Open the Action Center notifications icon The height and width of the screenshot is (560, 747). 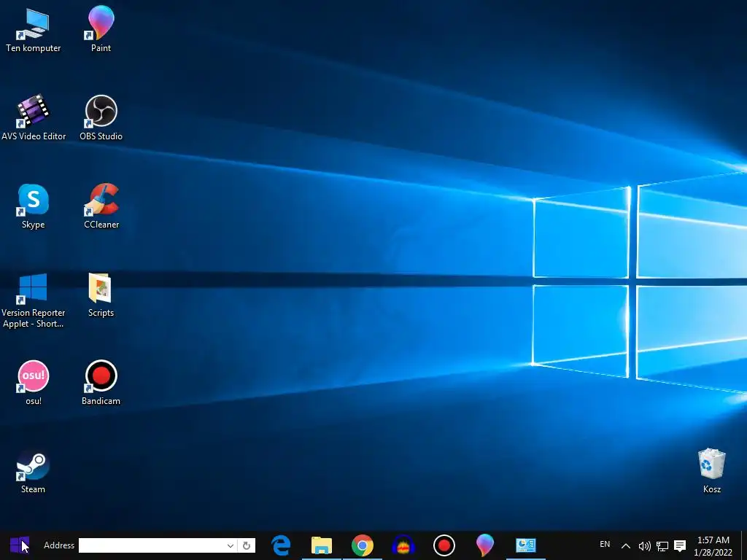[680, 545]
